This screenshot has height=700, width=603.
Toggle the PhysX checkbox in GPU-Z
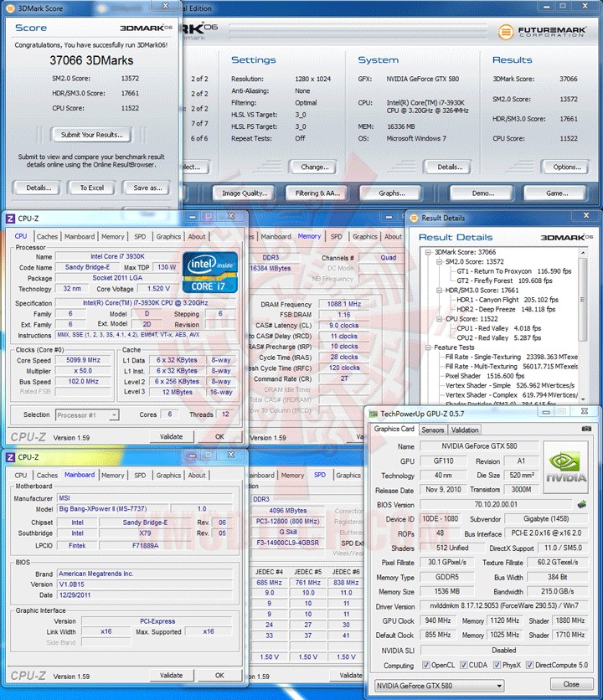[x=497, y=665]
